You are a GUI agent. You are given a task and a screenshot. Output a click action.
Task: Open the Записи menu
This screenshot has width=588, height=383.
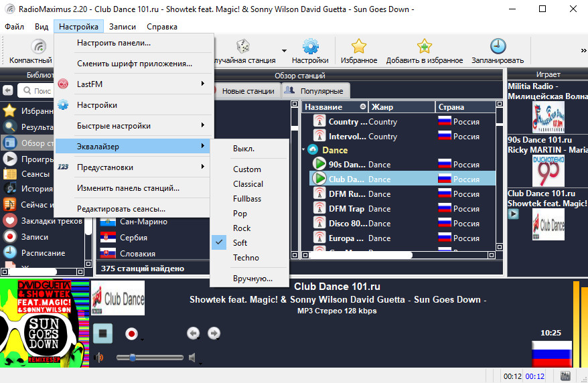point(123,27)
